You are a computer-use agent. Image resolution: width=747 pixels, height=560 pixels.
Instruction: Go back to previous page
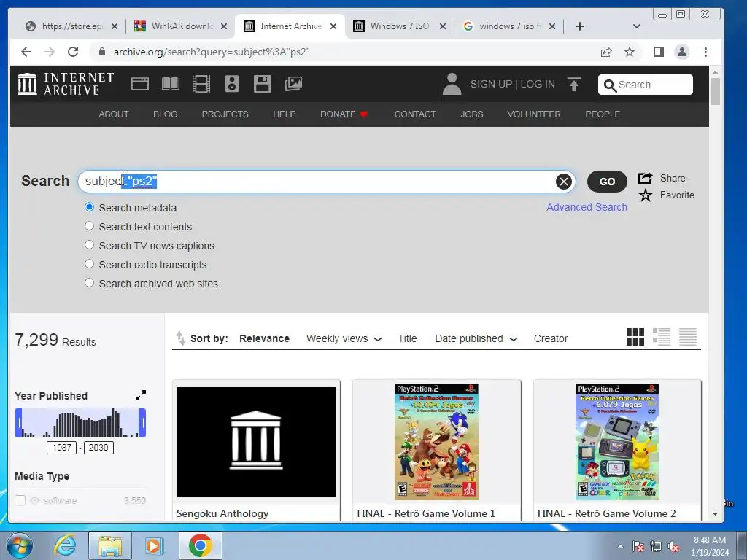click(26, 52)
